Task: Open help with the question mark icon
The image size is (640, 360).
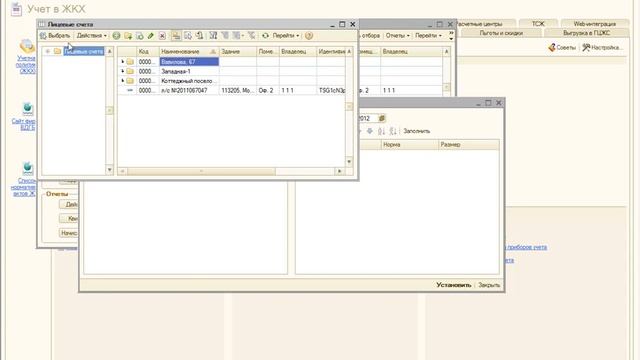Action: (x=309, y=36)
